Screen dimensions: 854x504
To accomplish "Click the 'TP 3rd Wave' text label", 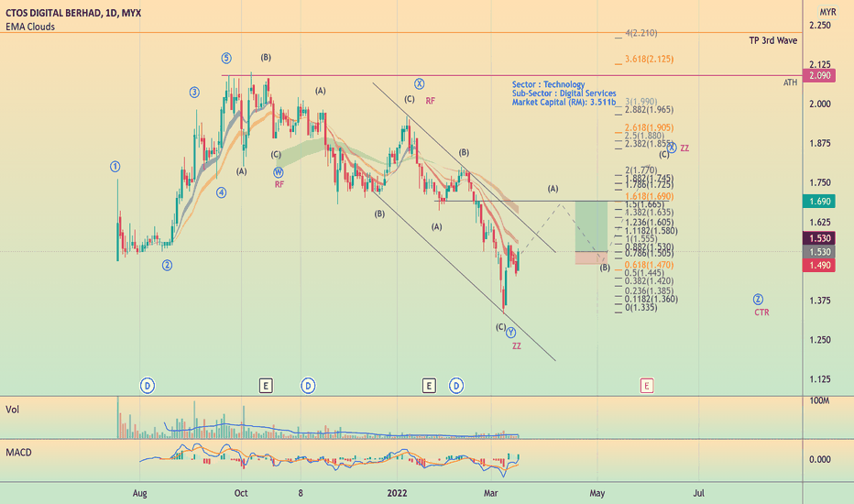I will [772, 40].
